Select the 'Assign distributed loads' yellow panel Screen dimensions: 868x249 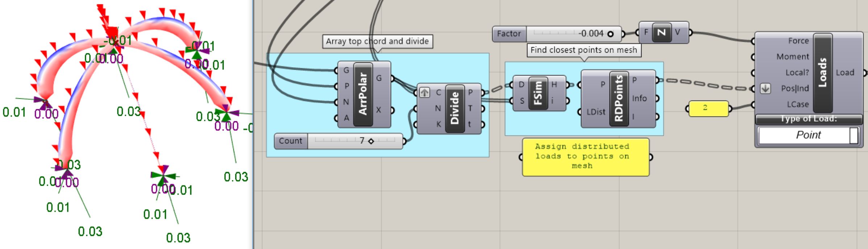pyautogui.click(x=585, y=156)
